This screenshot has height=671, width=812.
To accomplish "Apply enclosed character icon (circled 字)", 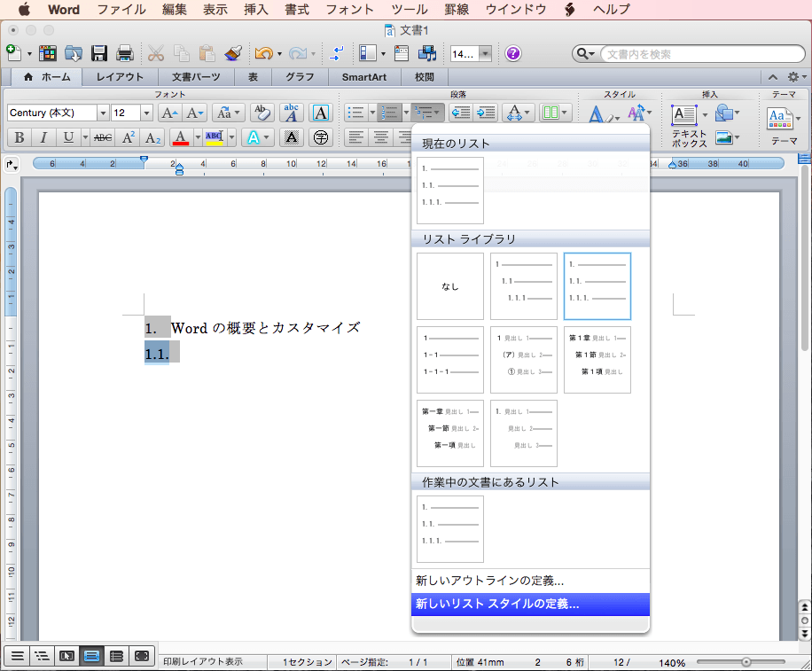I will (321, 137).
